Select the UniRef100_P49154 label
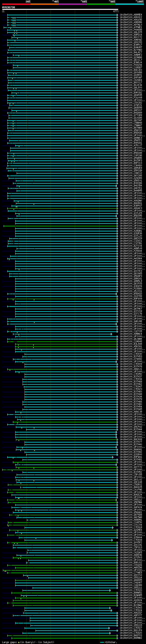The image size is (146, 644). pyautogui.click(x=131, y=65)
